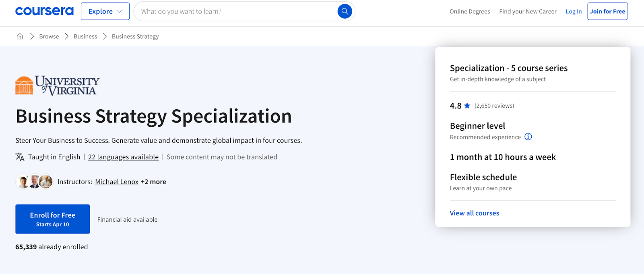
Task: Click the University of Virginia logo
Action: tap(57, 85)
